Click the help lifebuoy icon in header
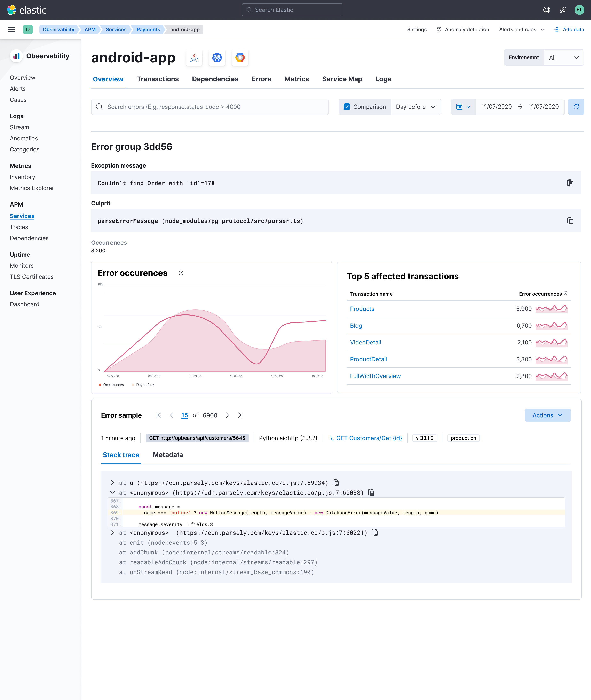The image size is (591, 700). pyautogui.click(x=546, y=10)
